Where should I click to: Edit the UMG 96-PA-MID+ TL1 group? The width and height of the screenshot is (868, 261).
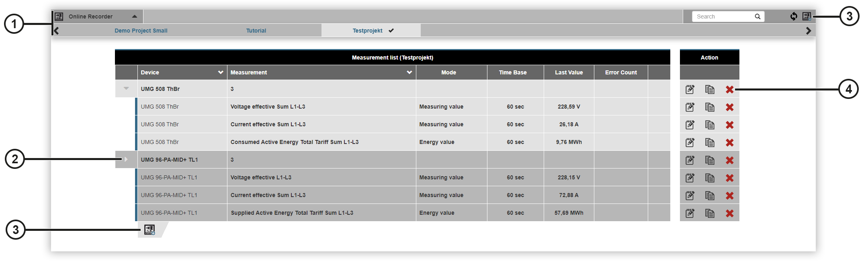(690, 160)
